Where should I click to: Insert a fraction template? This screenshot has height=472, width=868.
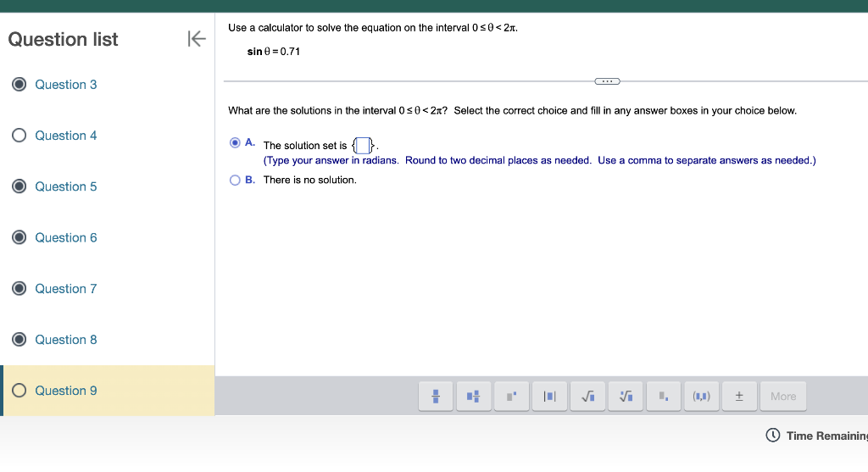click(436, 397)
